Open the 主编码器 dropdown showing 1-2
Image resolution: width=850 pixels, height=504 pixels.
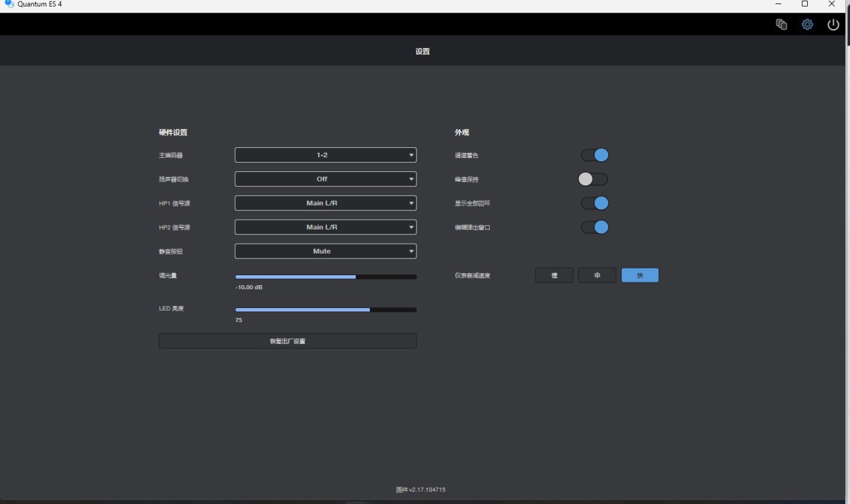[x=326, y=155]
